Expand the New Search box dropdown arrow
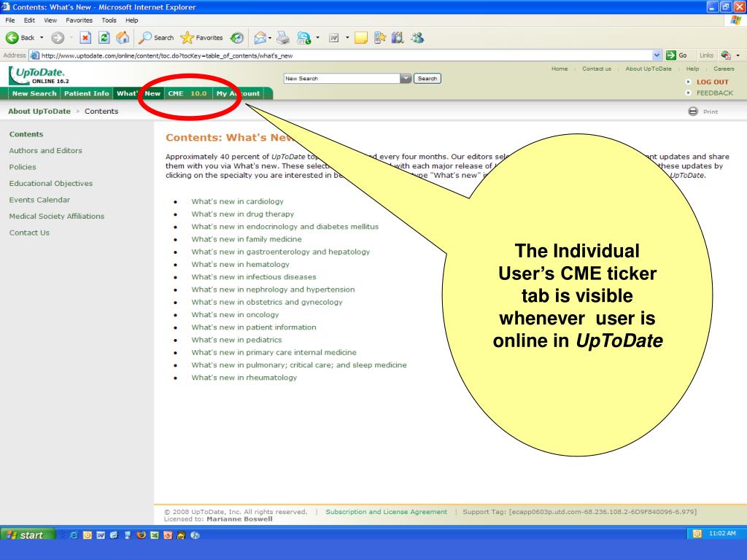This screenshot has height=560, width=747. tap(406, 78)
